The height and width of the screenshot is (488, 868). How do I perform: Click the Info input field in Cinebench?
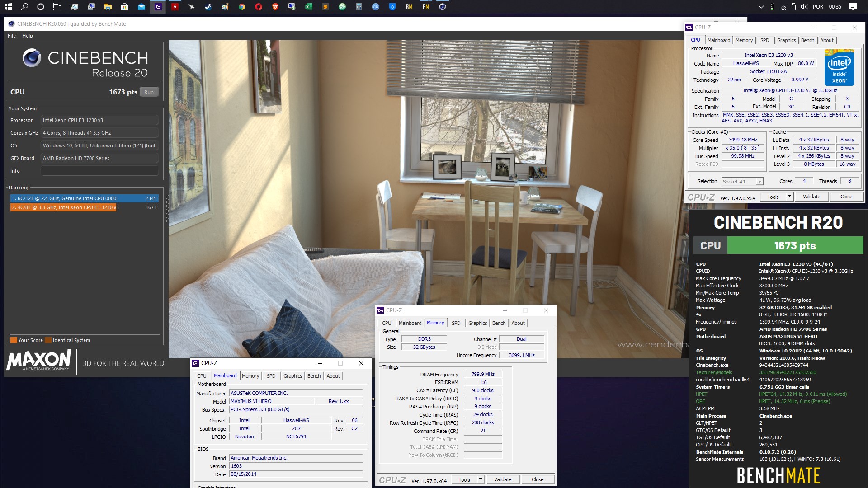[x=99, y=171]
